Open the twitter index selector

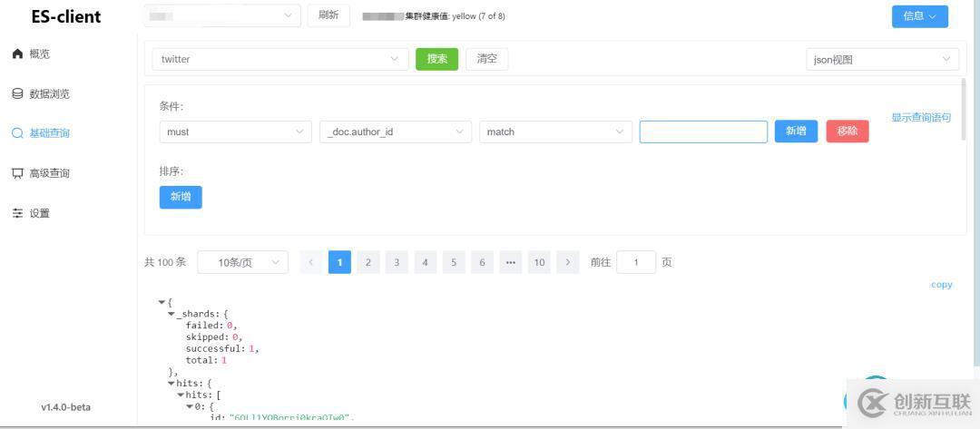tap(280, 59)
